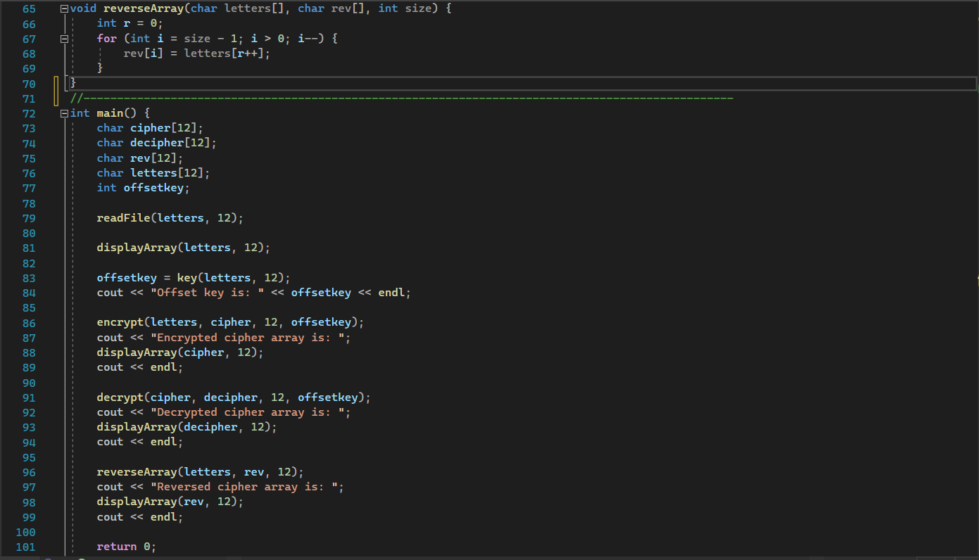This screenshot has width=979, height=560.
Task: Click the highlighted closing brace on line 70
Action: [72, 83]
